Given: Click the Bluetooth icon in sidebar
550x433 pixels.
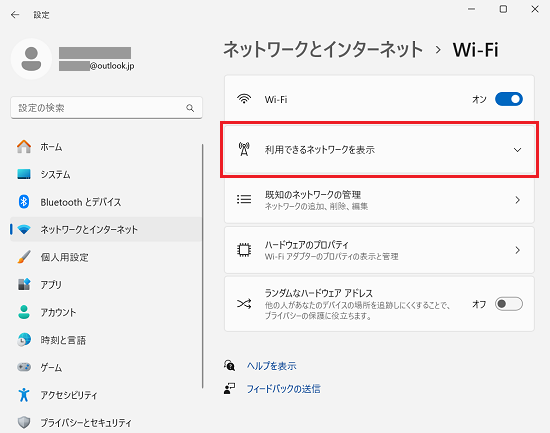Looking at the screenshot, I should tap(24, 202).
